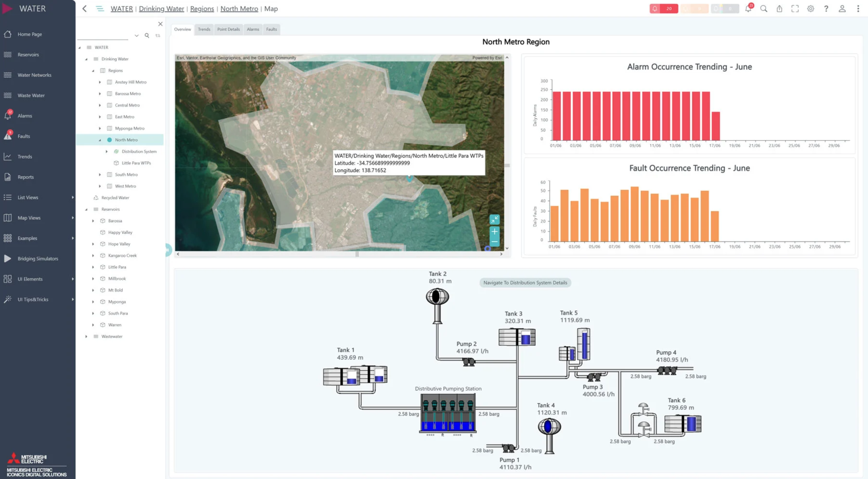Zoom in on the map
Viewport: 868px width, 479px height.
coord(494,232)
